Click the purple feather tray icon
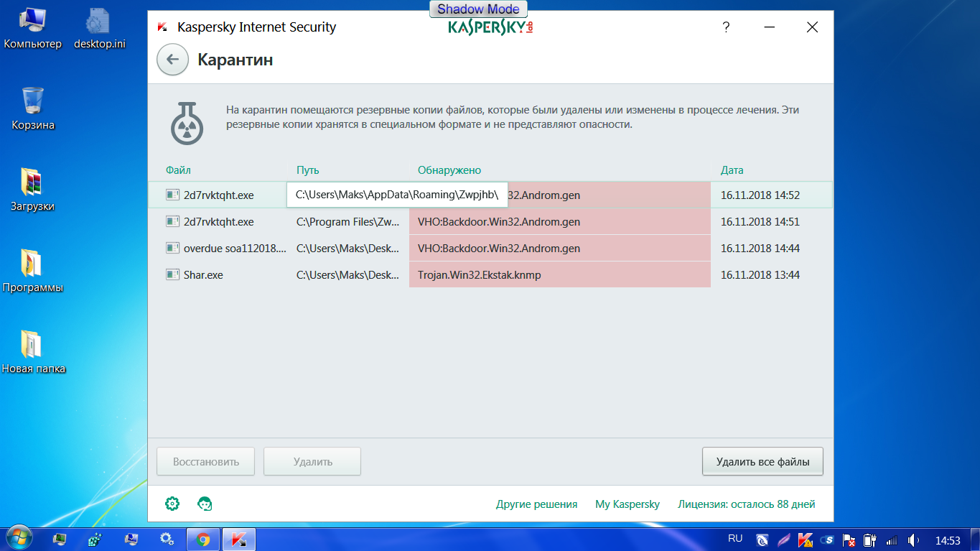980x551 pixels. (784, 540)
